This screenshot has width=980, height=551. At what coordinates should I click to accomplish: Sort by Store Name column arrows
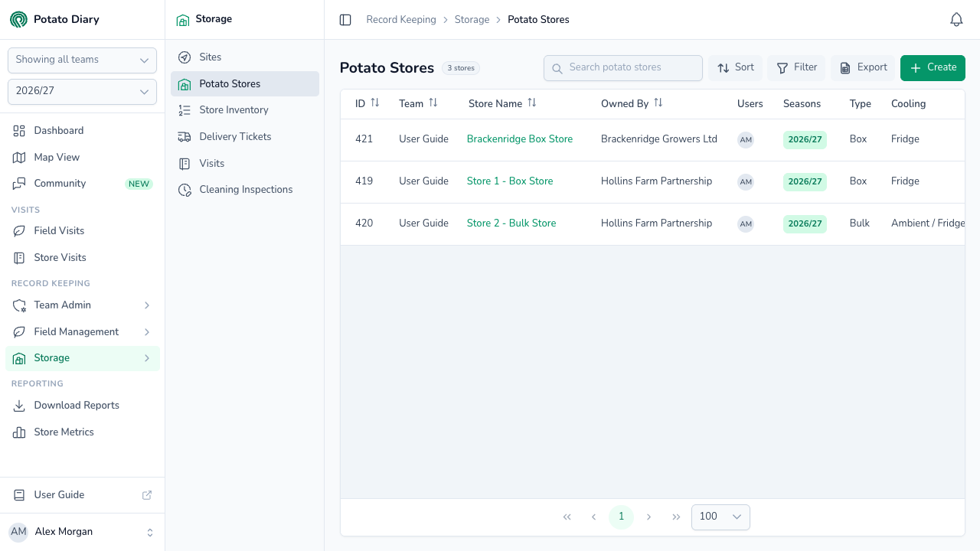(532, 103)
